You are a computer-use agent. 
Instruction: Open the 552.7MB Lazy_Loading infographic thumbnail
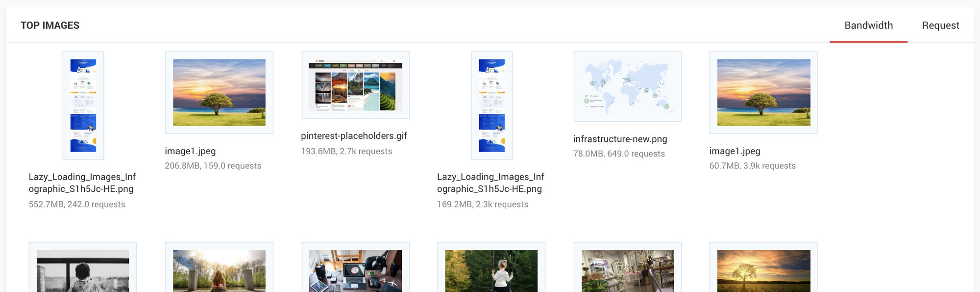coord(83,106)
